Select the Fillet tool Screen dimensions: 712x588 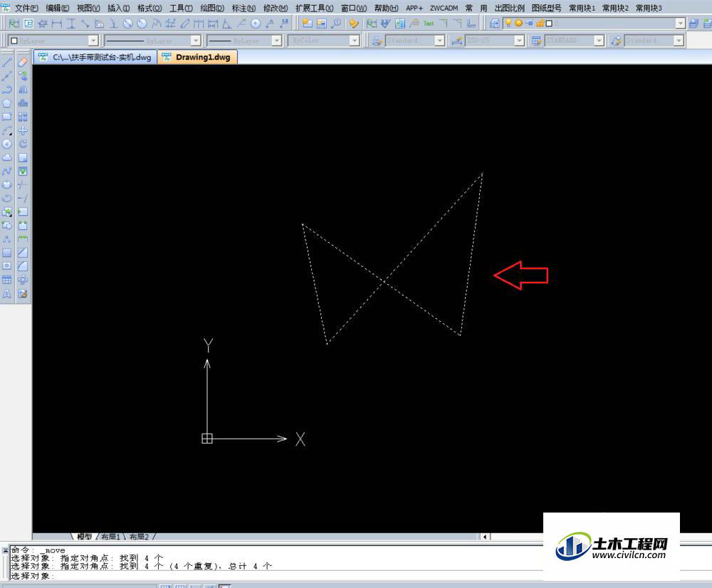(x=23, y=266)
